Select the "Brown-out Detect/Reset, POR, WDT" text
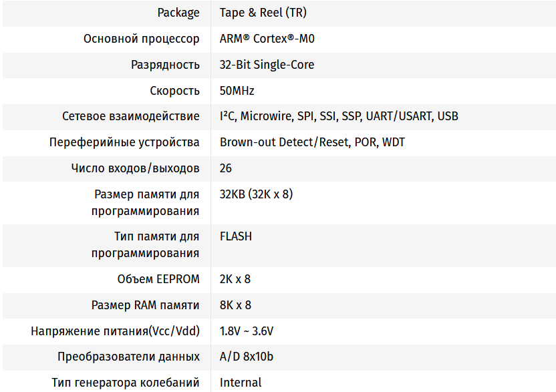Viewport: 556px width, 392px height. [312, 142]
